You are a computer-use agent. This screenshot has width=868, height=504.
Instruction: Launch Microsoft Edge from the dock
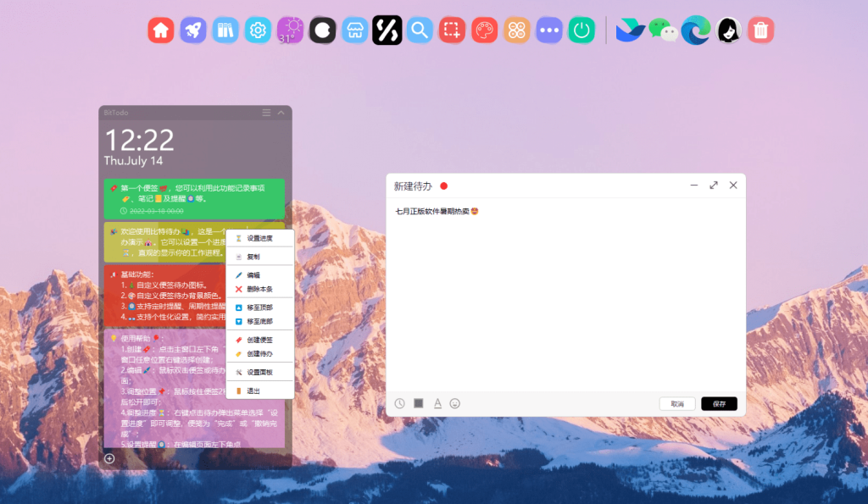point(695,30)
